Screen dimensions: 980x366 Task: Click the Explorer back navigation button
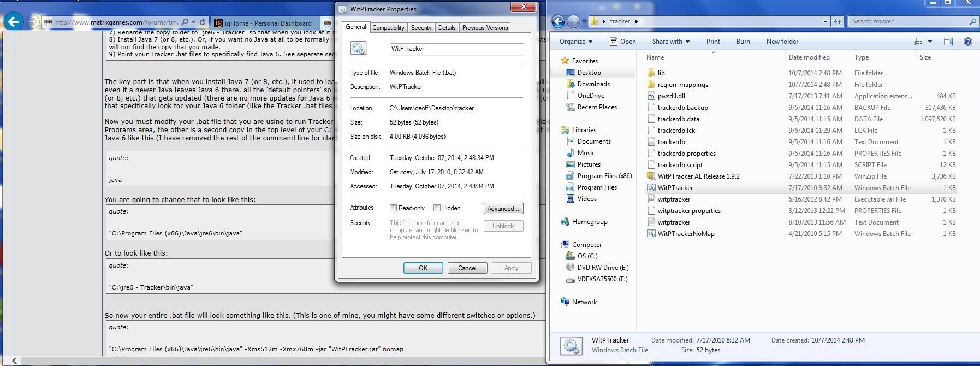point(558,21)
